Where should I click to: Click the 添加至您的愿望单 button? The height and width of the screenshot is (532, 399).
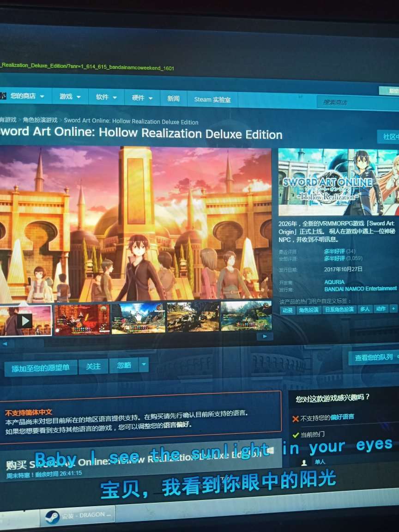click(x=41, y=368)
